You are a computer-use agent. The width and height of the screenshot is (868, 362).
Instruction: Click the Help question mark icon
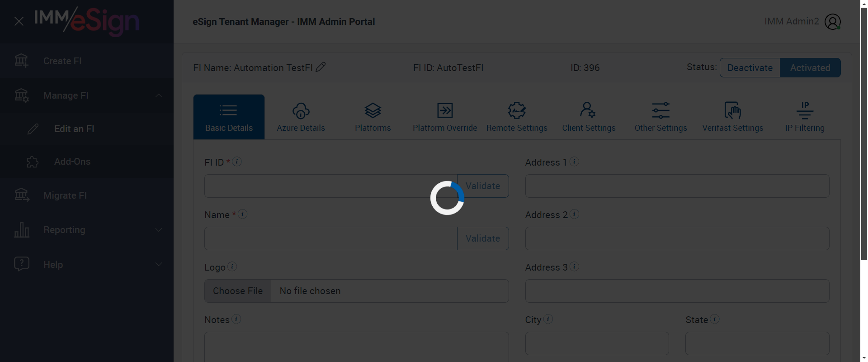[x=22, y=264]
